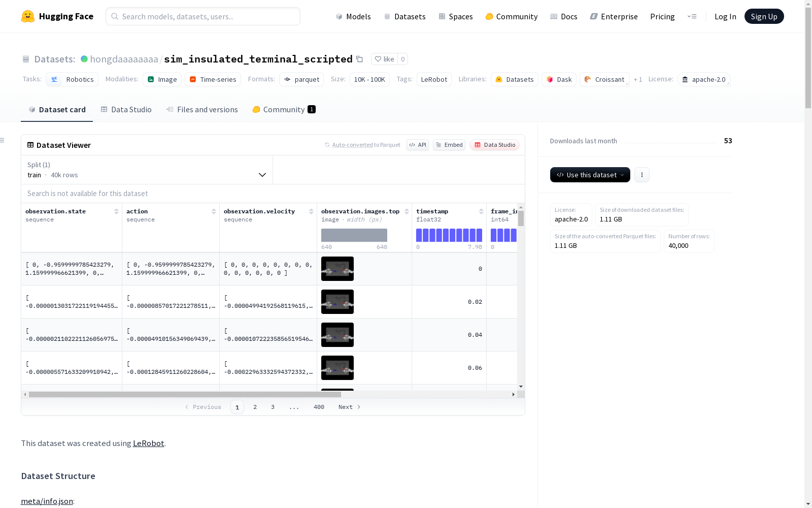Image resolution: width=812 pixels, height=508 pixels.
Task: Select the parquet format tag
Action: click(301, 79)
